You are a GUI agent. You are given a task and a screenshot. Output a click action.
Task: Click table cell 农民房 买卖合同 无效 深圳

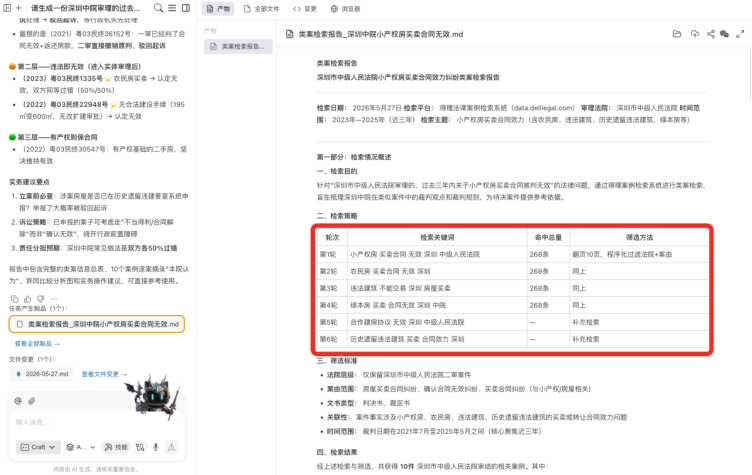click(x=390, y=271)
